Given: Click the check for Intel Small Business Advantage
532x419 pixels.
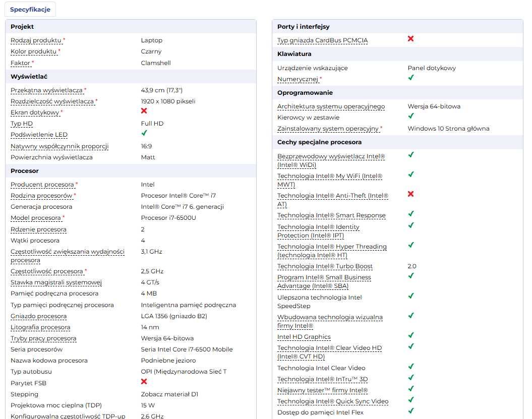Looking at the screenshot, I should (x=411, y=276).
